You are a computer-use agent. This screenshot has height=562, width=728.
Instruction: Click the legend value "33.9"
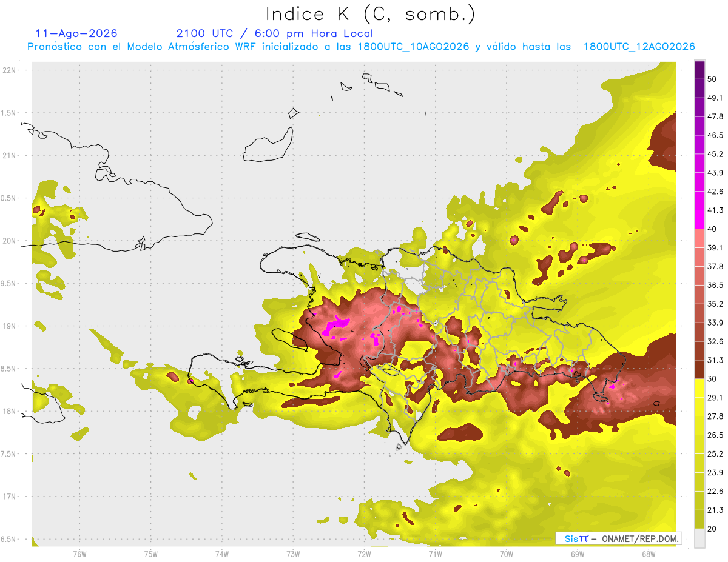(715, 323)
